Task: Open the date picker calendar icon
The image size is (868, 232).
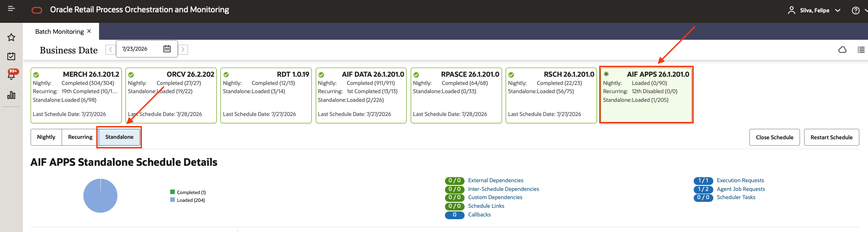Action: [x=167, y=49]
